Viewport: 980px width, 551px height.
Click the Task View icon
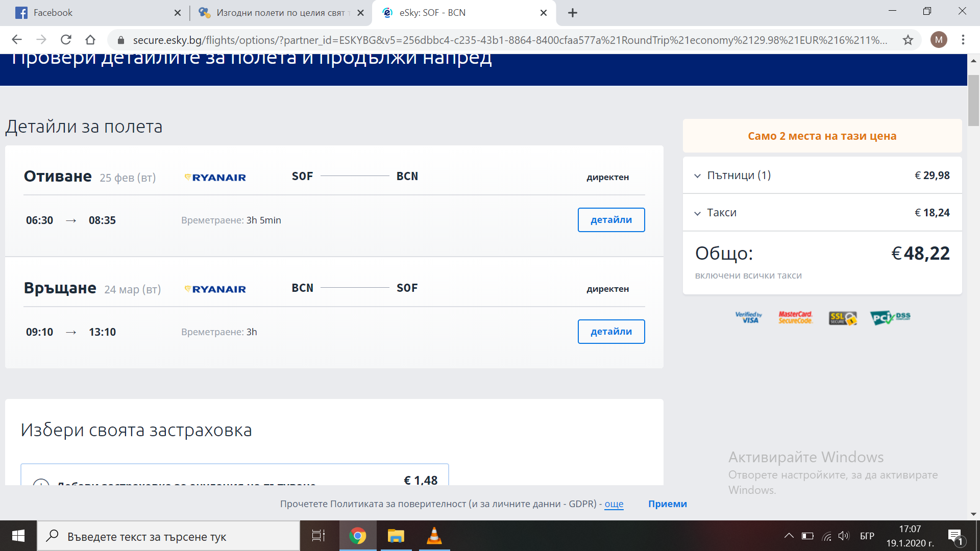318,536
